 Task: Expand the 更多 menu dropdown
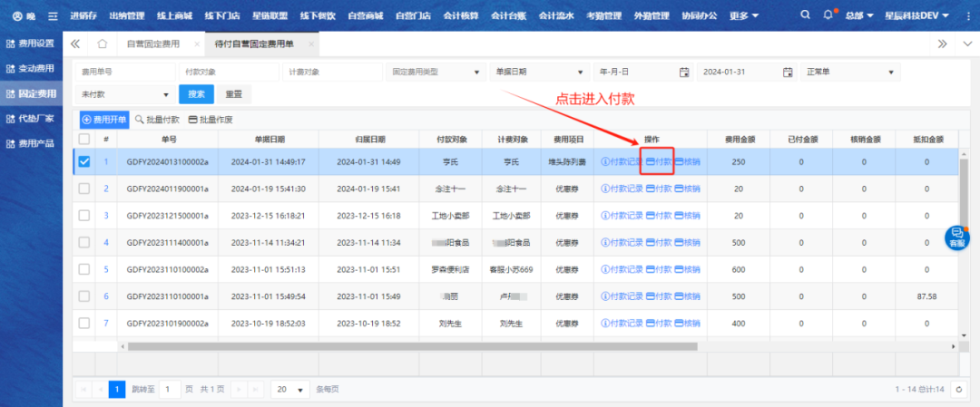743,16
